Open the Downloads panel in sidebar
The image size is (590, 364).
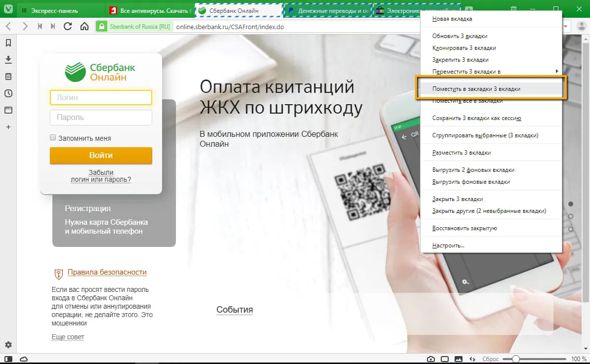[8, 59]
